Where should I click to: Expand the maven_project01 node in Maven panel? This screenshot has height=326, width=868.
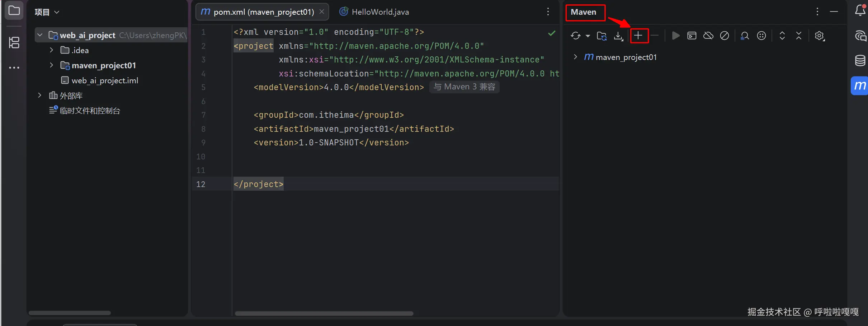(575, 57)
